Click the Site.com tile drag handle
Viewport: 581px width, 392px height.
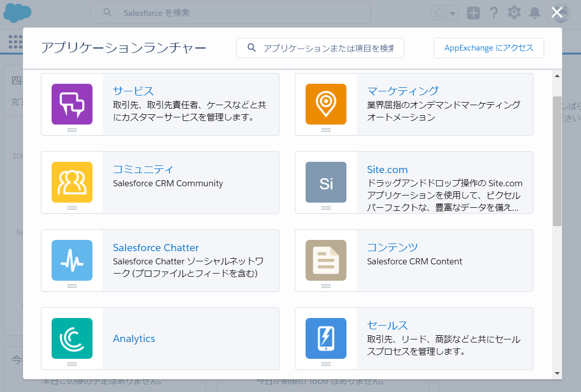pos(326,208)
